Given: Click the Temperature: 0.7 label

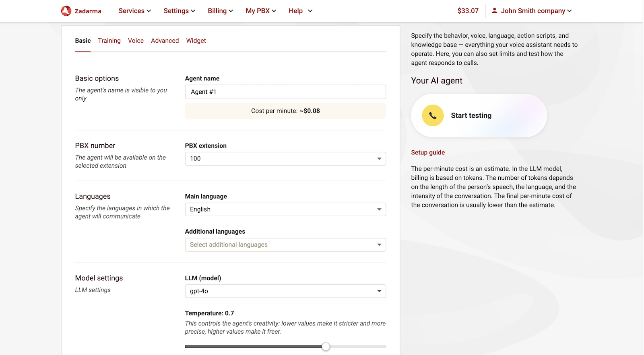Looking at the screenshot, I should [x=209, y=313].
